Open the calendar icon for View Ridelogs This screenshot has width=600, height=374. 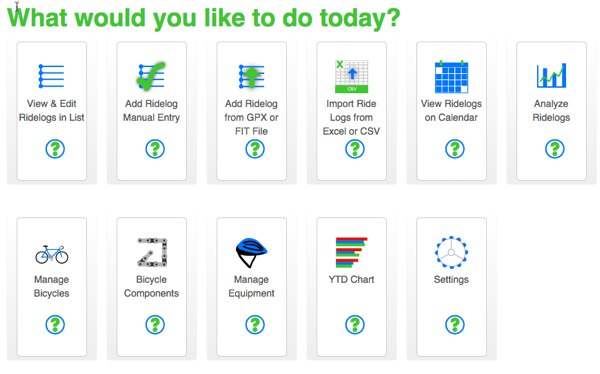[451, 76]
